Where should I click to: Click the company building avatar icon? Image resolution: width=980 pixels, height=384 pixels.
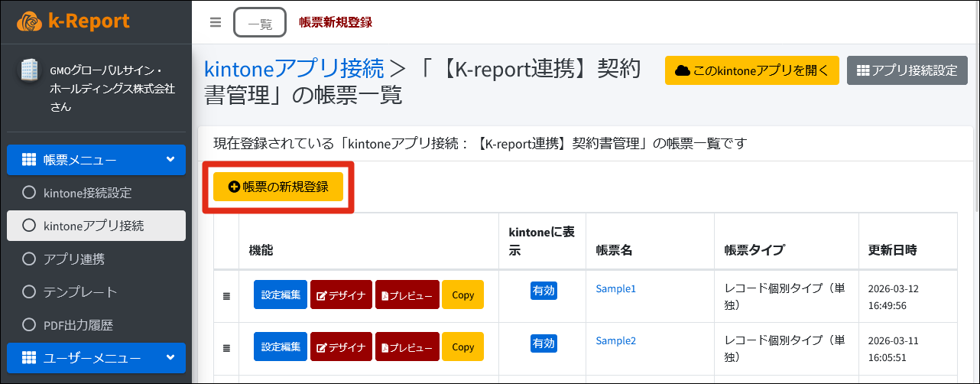(28, 71)
